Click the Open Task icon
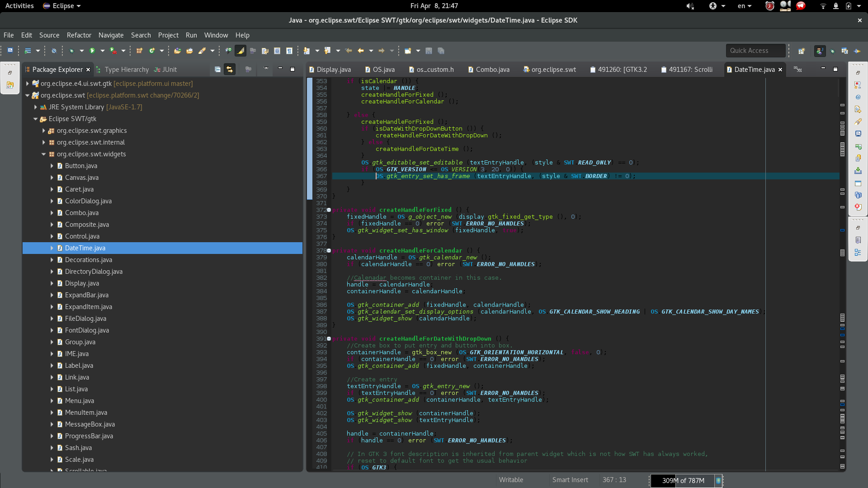 click(x=189, y=51)
